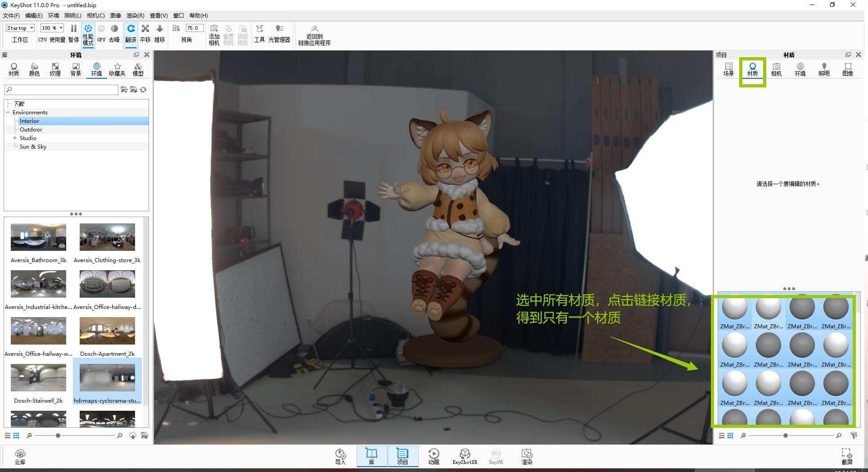Open the 文件(F) menu
This screenshot has height=472, width=868.
coord(11,15)
